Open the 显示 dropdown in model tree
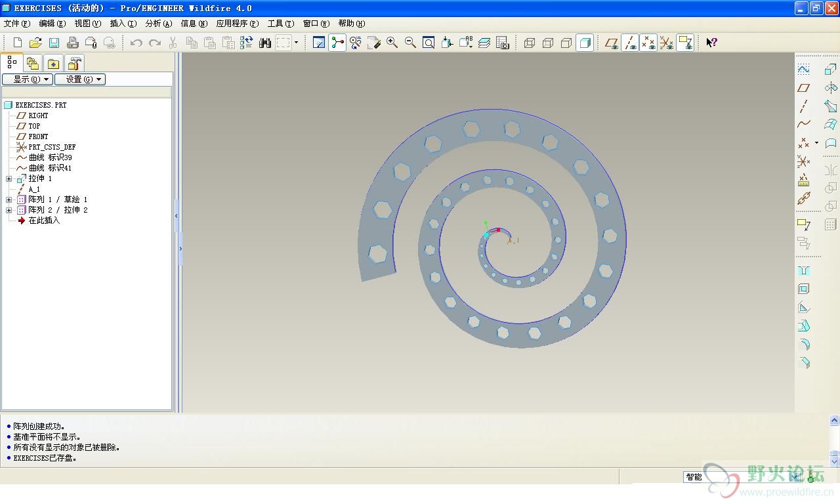840x504 pixels. pos(27,79)
